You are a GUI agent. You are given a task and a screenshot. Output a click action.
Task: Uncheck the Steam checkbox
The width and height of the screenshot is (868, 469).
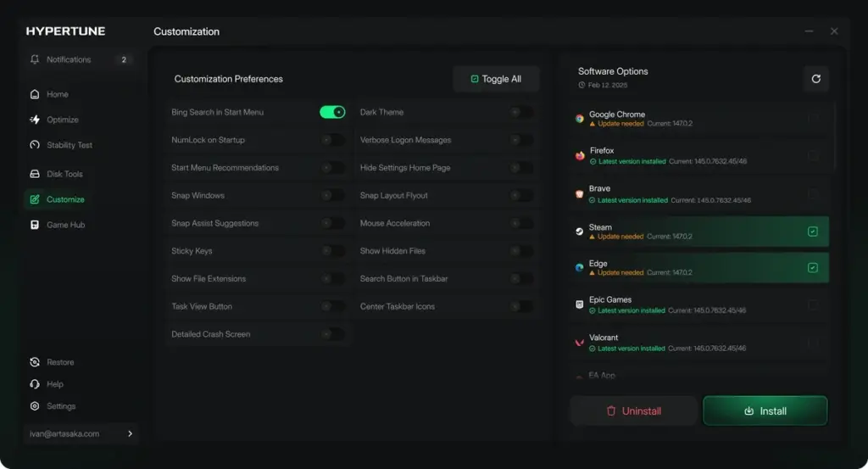pyautogui.click(x=812, y=232)
